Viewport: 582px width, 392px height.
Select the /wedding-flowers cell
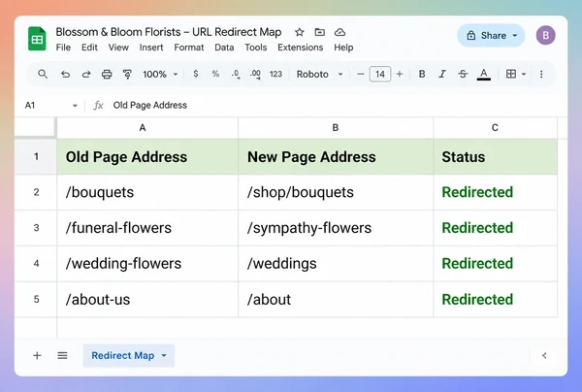pyautogui.click(x=147, y=264)
